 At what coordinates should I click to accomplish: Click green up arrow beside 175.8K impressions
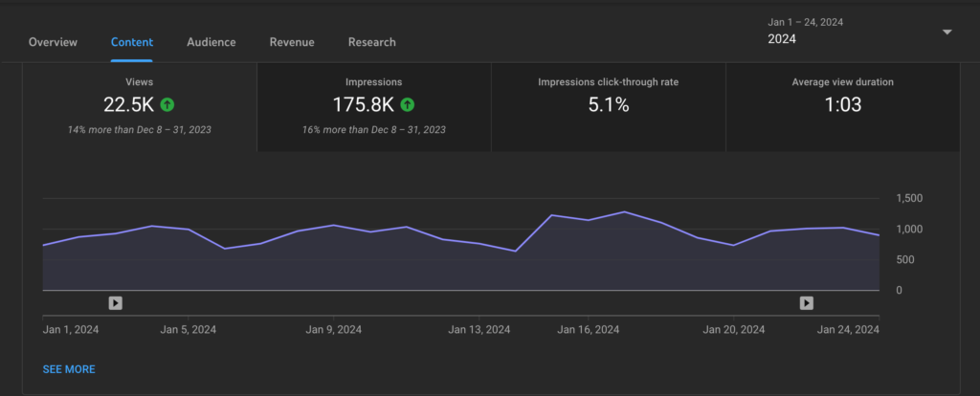(408, 104)
